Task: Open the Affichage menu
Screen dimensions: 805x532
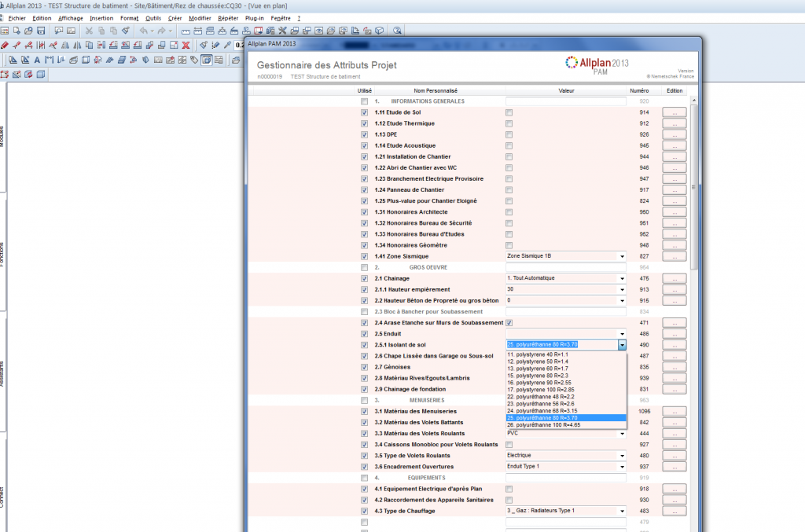Action: click(70, 18)
